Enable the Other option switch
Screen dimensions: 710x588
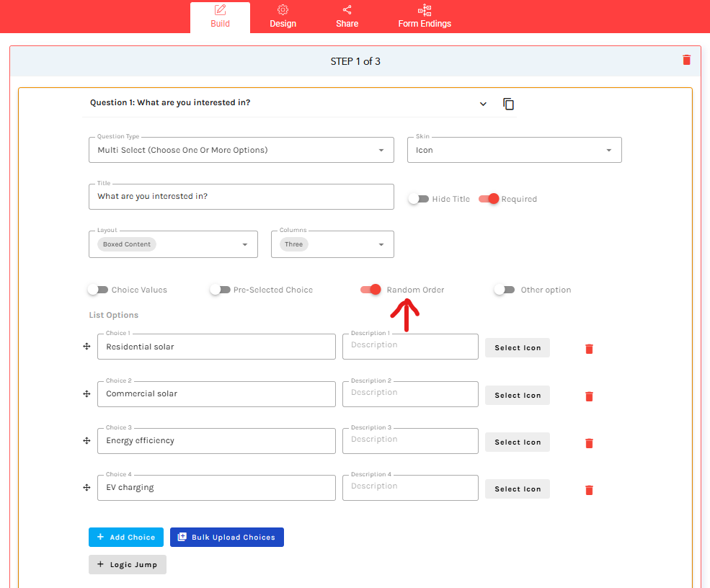click(505, 290)
